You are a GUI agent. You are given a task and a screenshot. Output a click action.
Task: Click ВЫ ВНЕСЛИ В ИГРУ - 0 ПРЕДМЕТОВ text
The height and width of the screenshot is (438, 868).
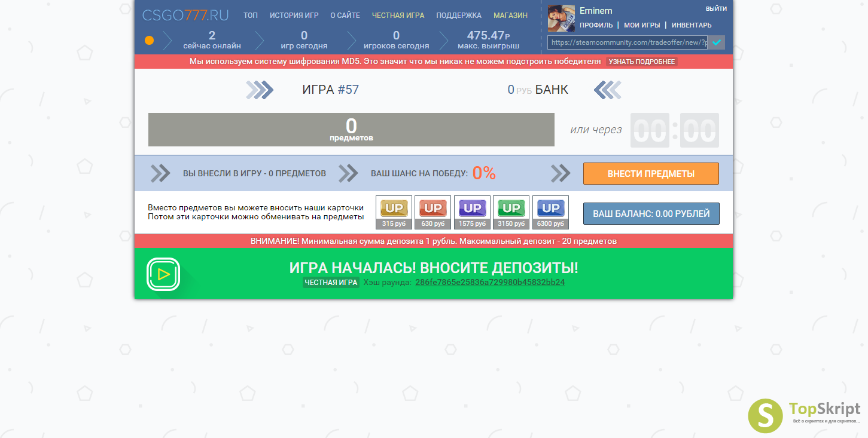pyautogui.click(x=254, y=174)
